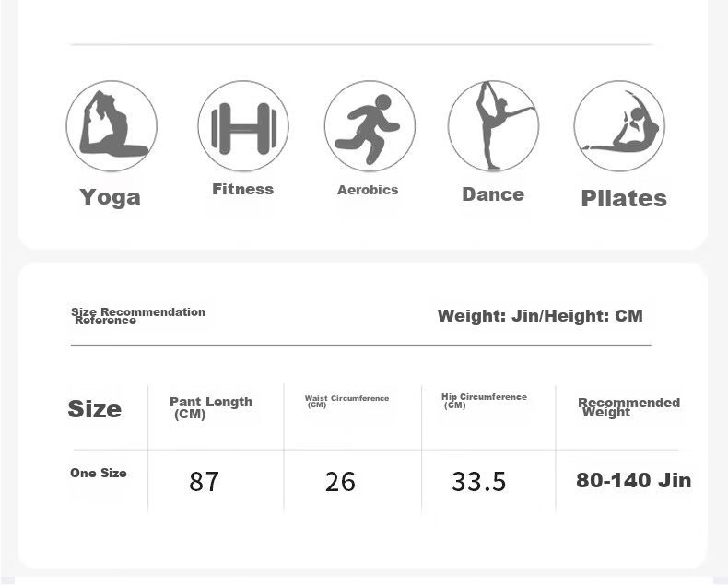Screen dimensions: 728x586
Task: Click the Pilates stretch icon
Action: tap(619, 126)
